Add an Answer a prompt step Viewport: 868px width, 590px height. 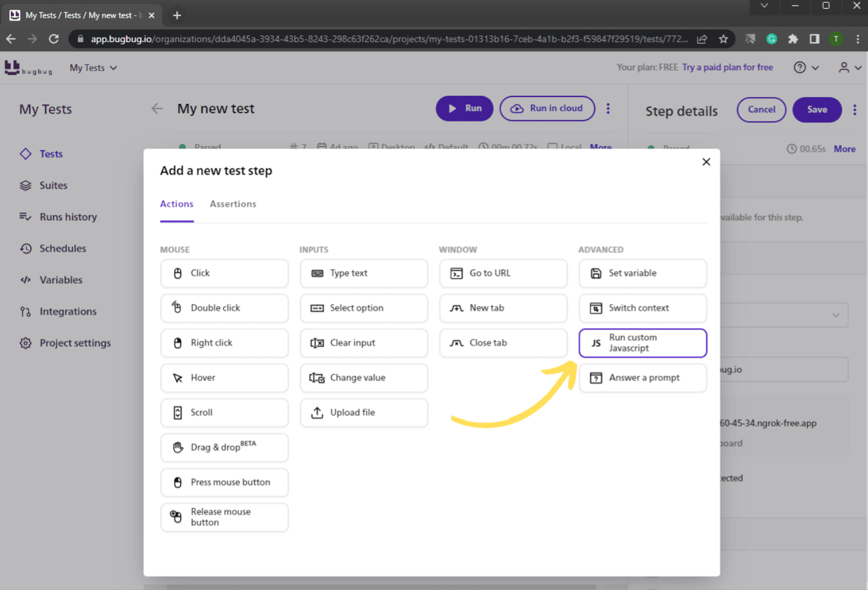[x=642, y=378]
